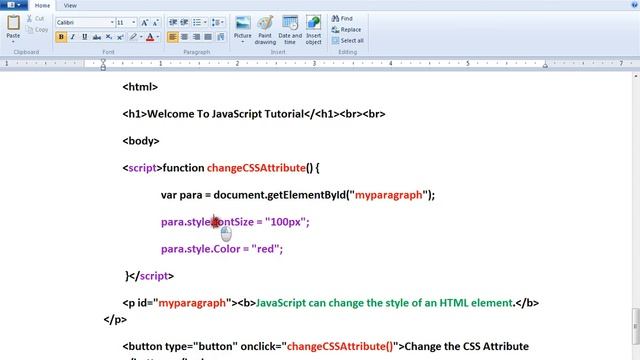Expand the highlight color palette
The height and width of the screenshot is (360, 640).
click(141, 37)
